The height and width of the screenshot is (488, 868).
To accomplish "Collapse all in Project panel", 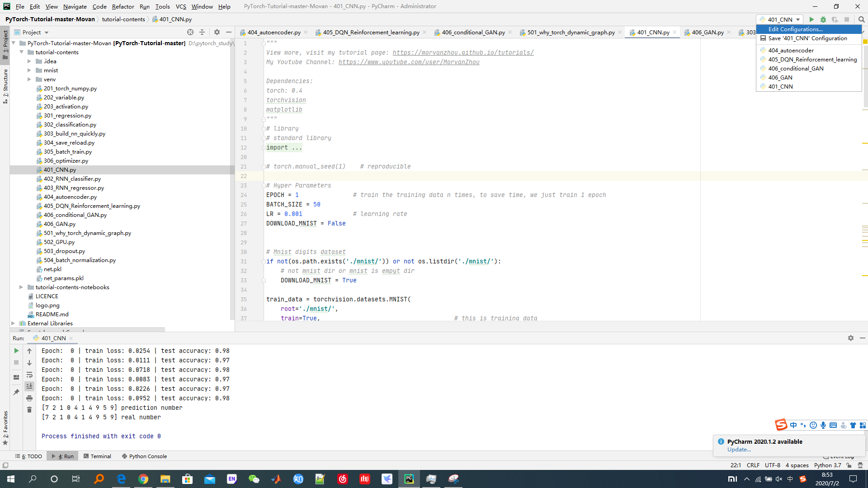I will pyautogui.click(x=202, y=32).
